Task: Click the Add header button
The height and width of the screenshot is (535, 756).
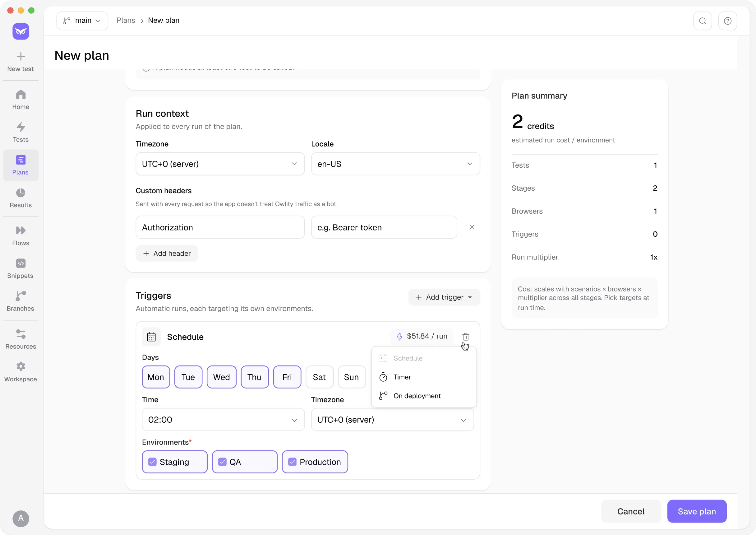Action: (167, 253)
